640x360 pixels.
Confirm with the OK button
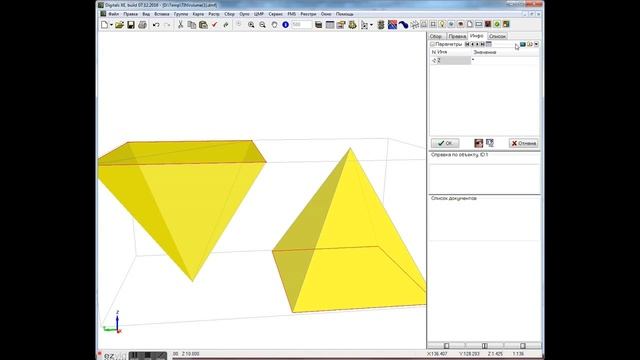pyautogui.click(x=445, y=143)
